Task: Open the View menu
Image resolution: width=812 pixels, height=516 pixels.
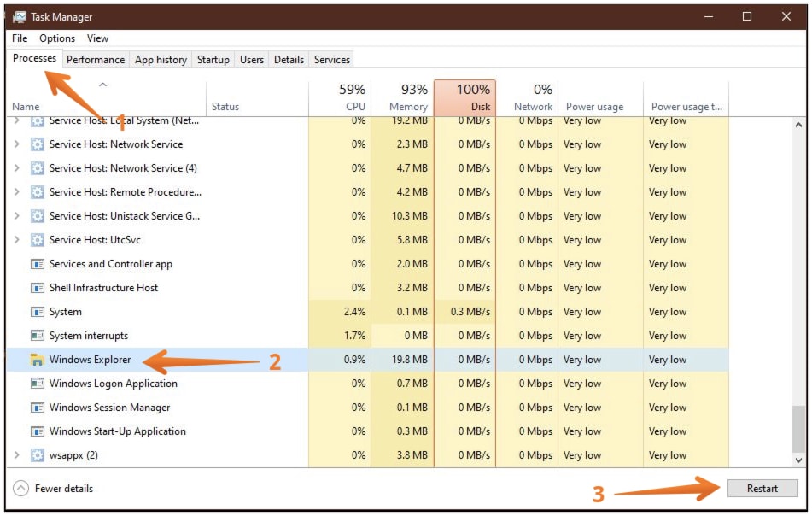Action: click(x=97, y=38)
